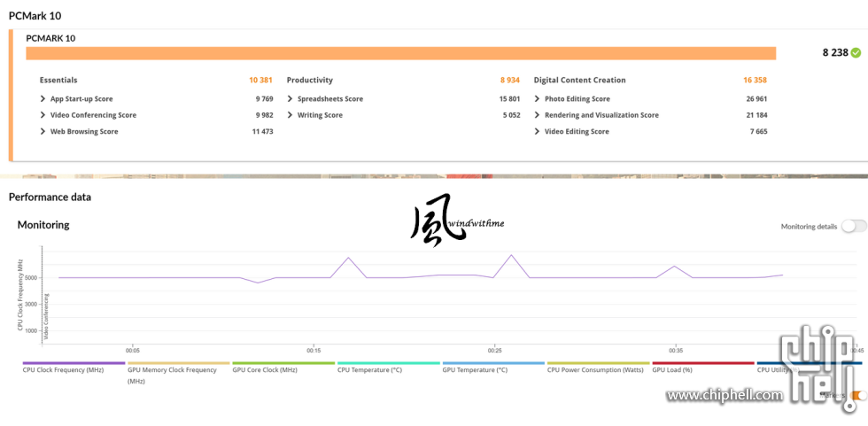Select the Productivity heading

[310, 81]
